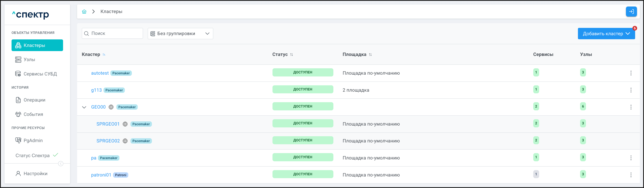Click globe icon next to SPRGEO02

point(125,141)
